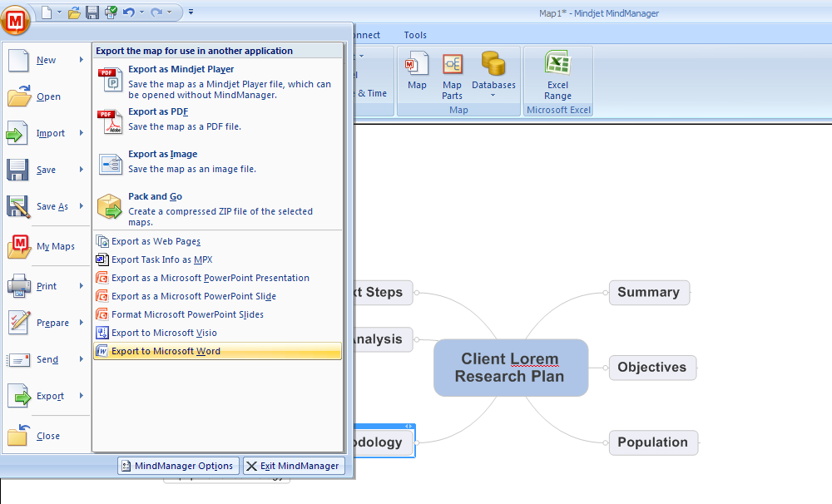Image resolution: width=832 pixels, height=504 pixels.
Task: Expand the Save As submenu arrow
Action: coord(82,206)
